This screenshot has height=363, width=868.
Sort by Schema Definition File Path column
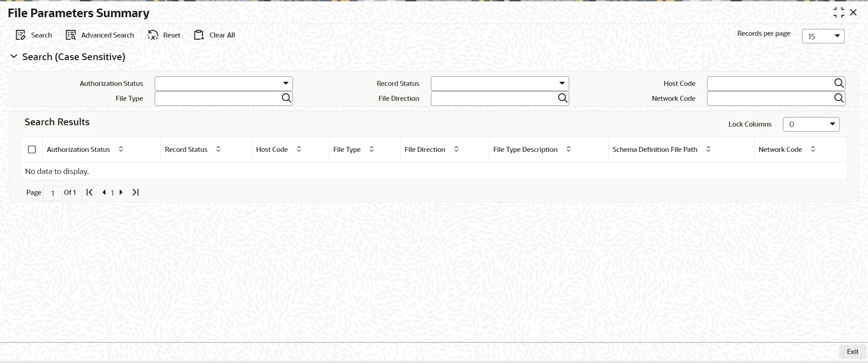[x=708, y=149]
